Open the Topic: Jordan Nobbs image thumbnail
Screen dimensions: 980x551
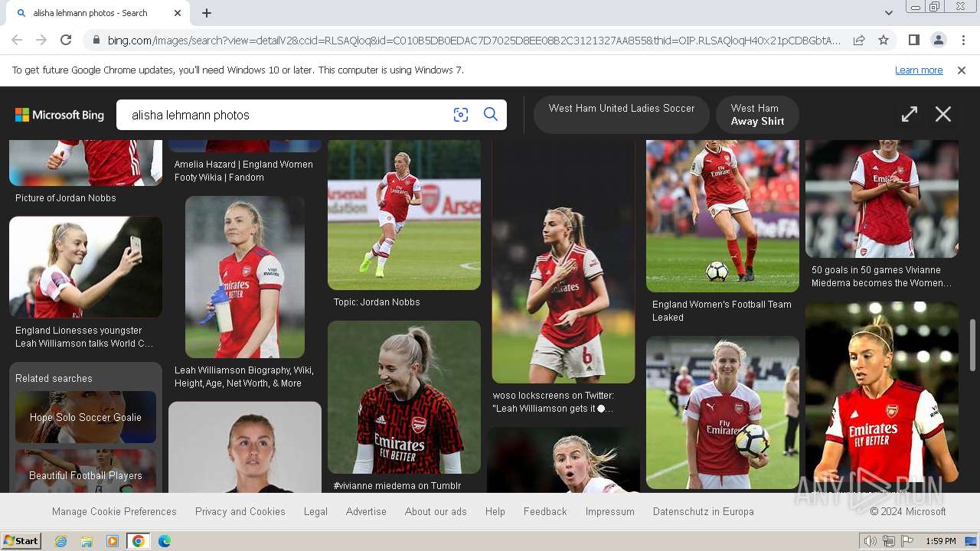click(404, 215)
